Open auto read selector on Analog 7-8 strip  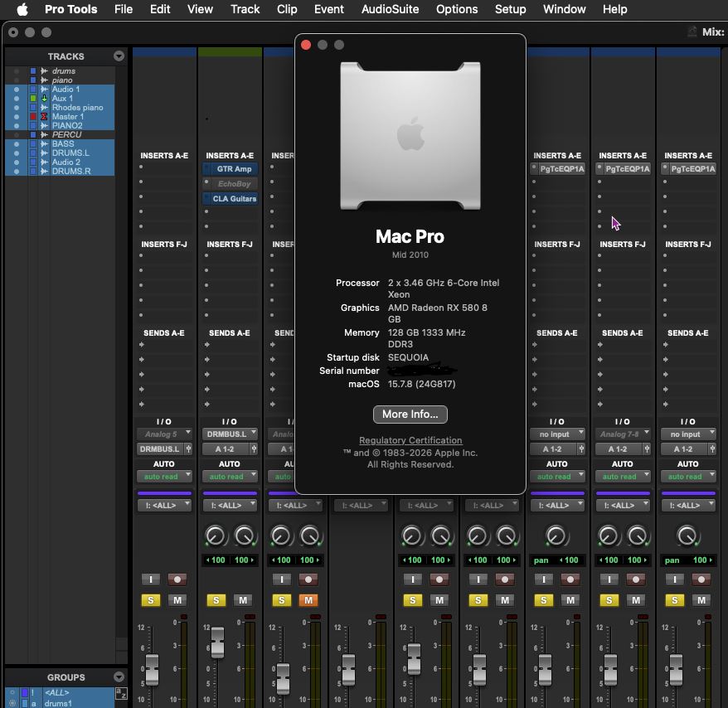(x=623, y=477)
